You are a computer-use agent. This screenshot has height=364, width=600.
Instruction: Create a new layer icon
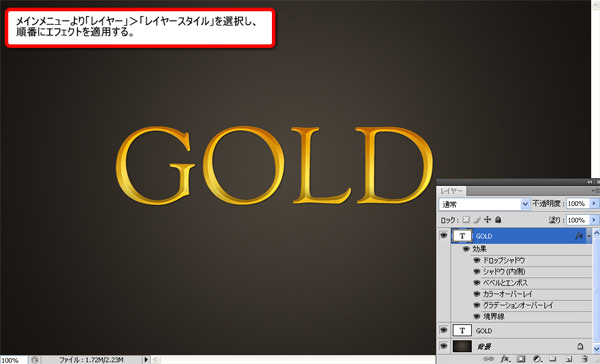coord(569,359)
